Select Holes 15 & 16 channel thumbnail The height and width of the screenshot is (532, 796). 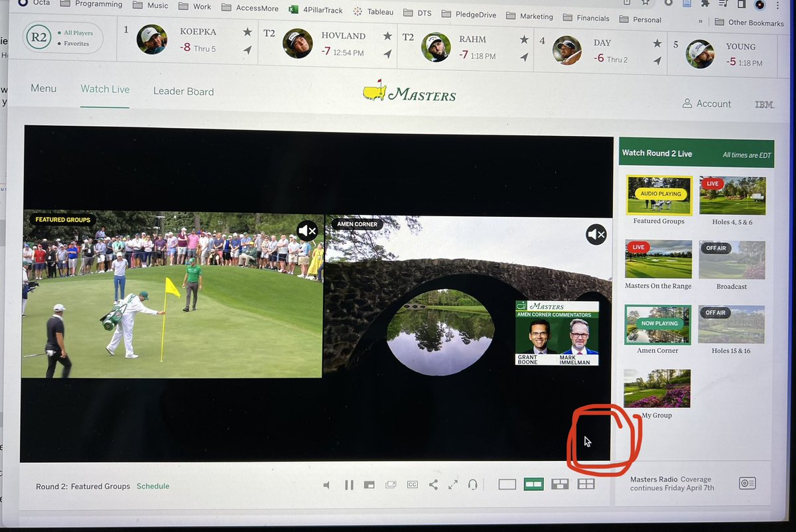[730, 324]
